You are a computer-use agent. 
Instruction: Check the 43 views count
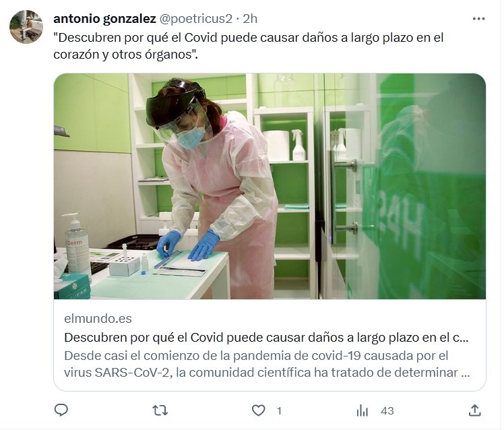(x=387, y=411)
